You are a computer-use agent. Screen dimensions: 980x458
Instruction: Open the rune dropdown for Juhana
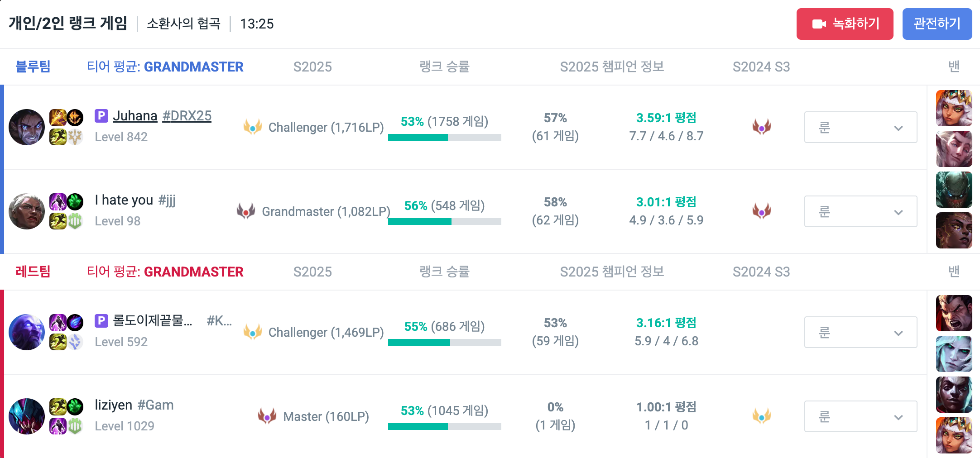pyautogui.click(x=861, y=127)
